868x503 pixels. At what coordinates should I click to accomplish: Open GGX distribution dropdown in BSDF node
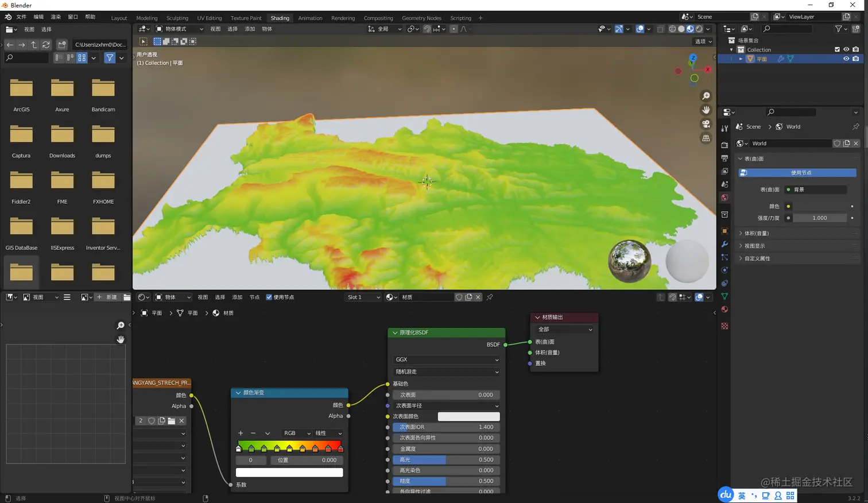[x=446, y=359]
